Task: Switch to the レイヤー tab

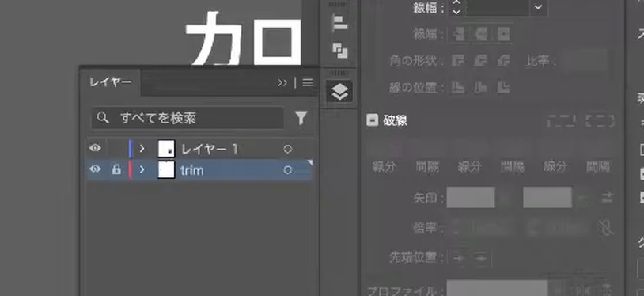Action: tap(111, 82)
